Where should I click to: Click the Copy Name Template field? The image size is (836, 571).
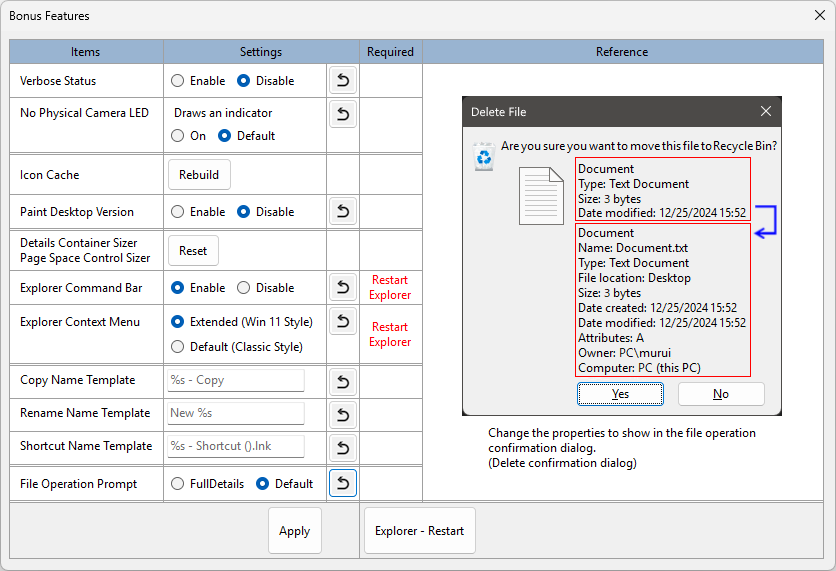[236, 380]
